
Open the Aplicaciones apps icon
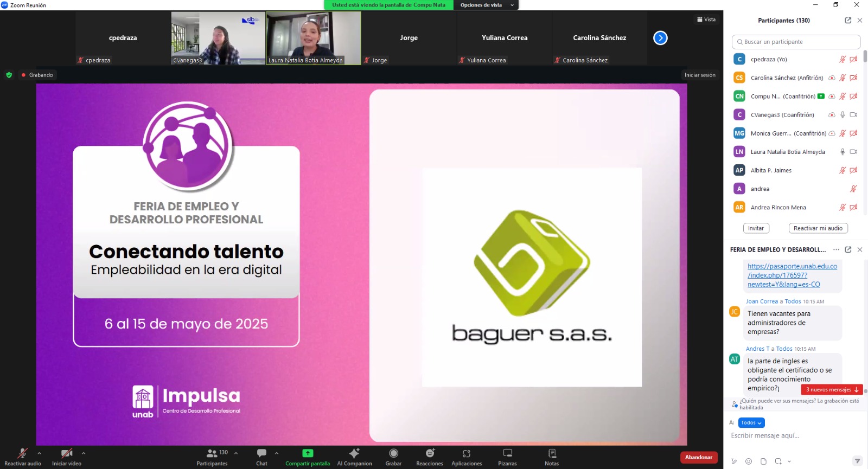pyautogui.click(x=467, y=454)
